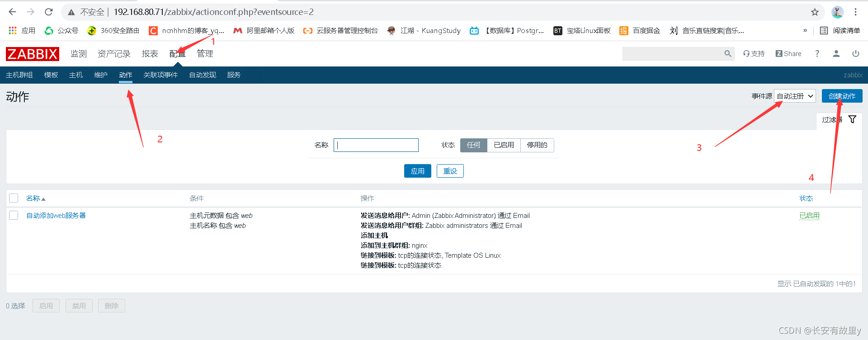Screen dimensions: 868x340
Task: Open the 管理 menu
Action: tap(205, 54)
